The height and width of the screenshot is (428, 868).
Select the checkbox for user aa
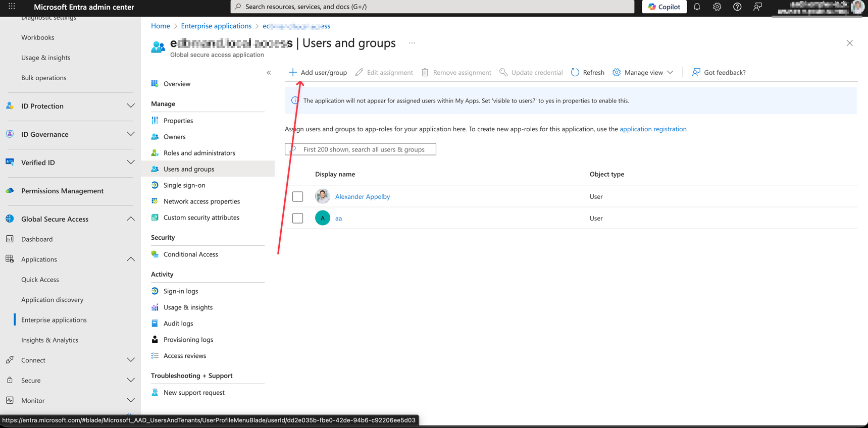[297, 218]
